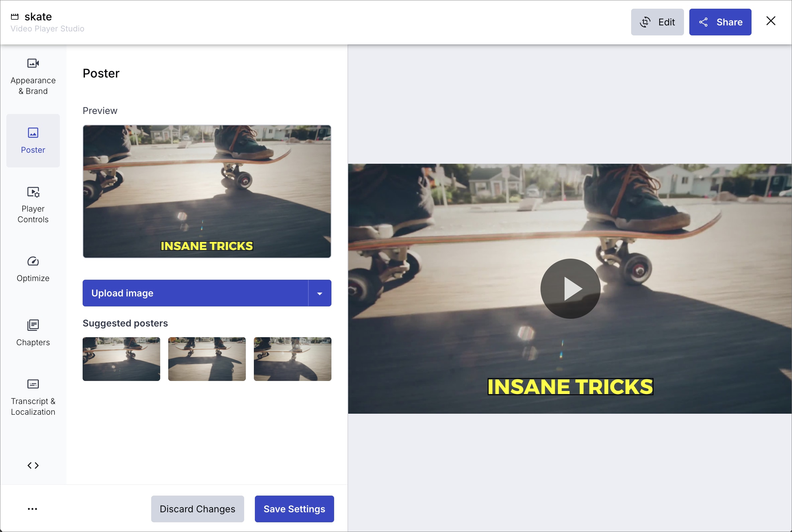Click the clapperboard icon beside skate title
This screenshot has width=792, height=532.
15,17
